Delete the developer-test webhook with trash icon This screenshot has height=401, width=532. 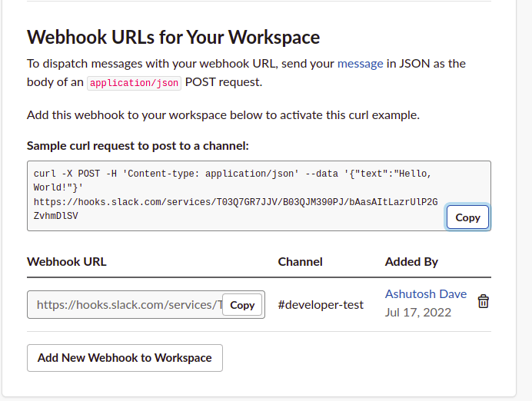tap(483, 301)
